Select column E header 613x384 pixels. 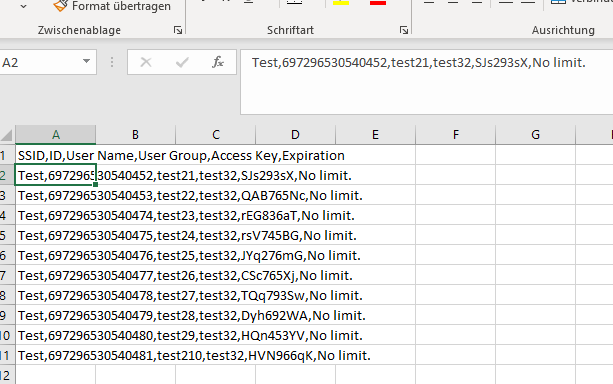[375, 135]
